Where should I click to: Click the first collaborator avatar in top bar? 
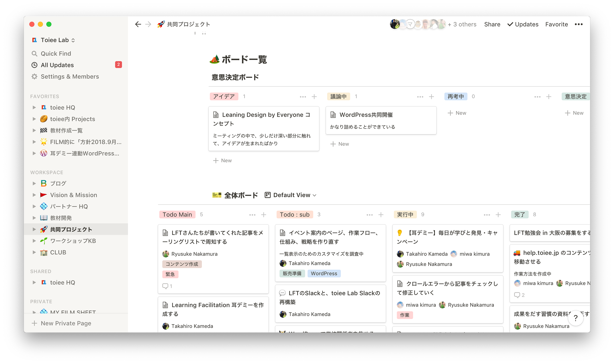tap(395, 24)
